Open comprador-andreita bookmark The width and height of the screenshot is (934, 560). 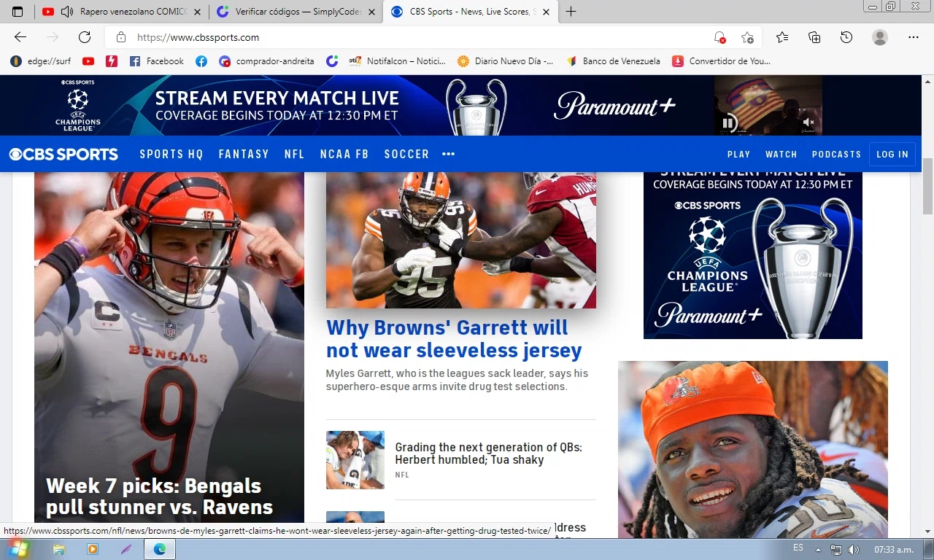[x=266, y=61]
